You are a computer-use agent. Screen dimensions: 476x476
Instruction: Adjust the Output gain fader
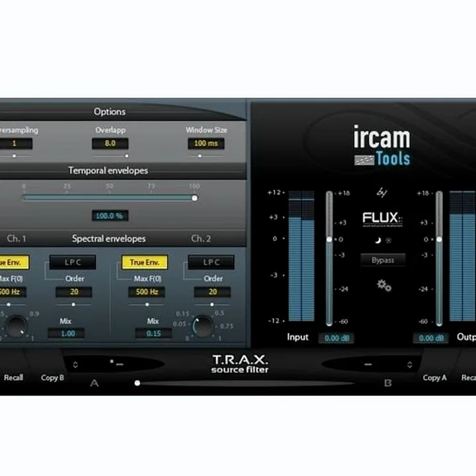click(439, 239)
